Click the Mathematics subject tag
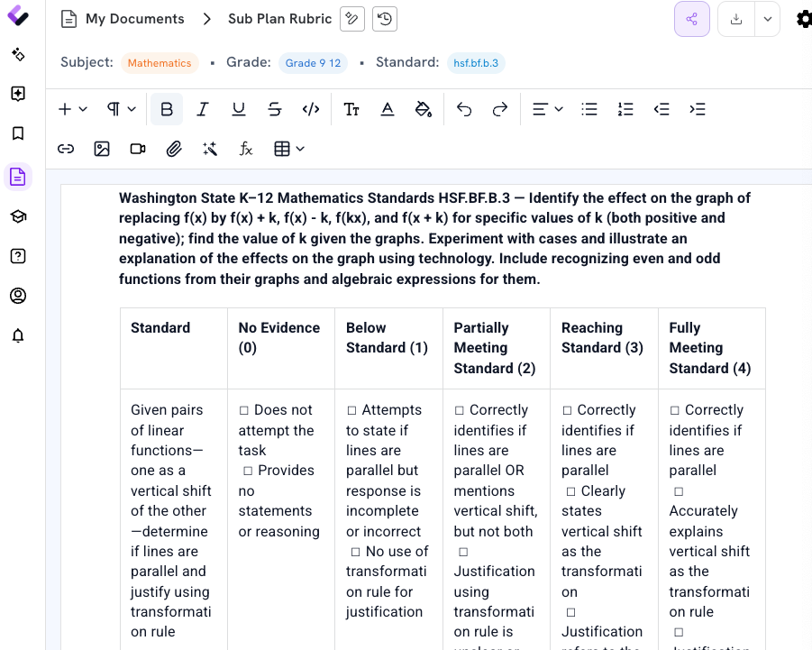This screenshot has width=812, height=650. [160, 63]
